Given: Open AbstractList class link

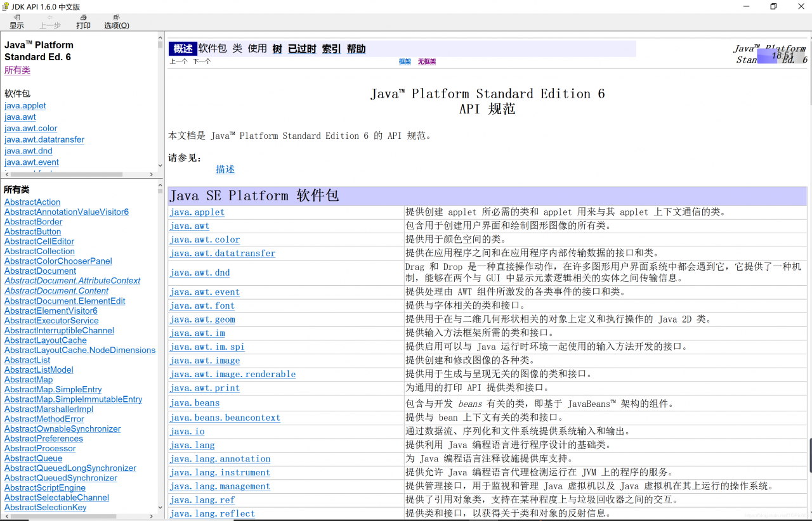Looking at the screenshot, I should (x=27, y=360).
